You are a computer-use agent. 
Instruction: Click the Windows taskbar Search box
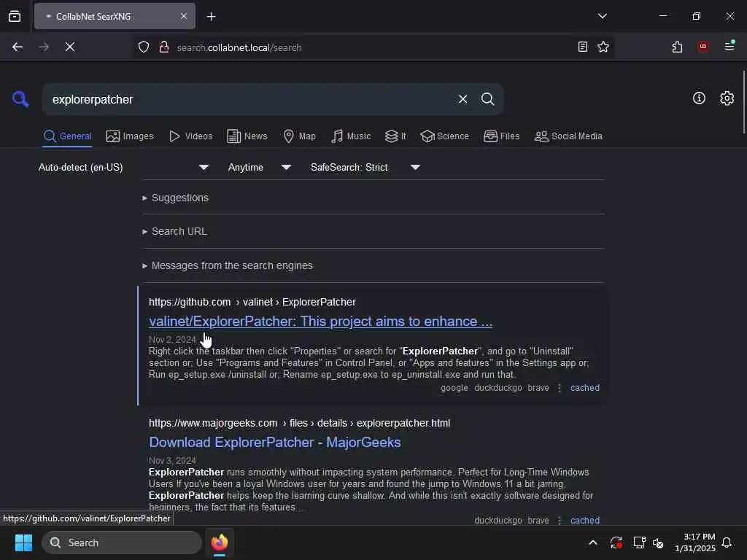(x=122, y=542)
